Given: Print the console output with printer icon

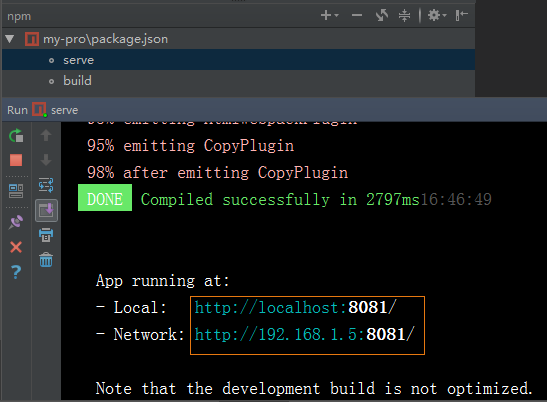Looking at the screenshot, I should point(46,235).
